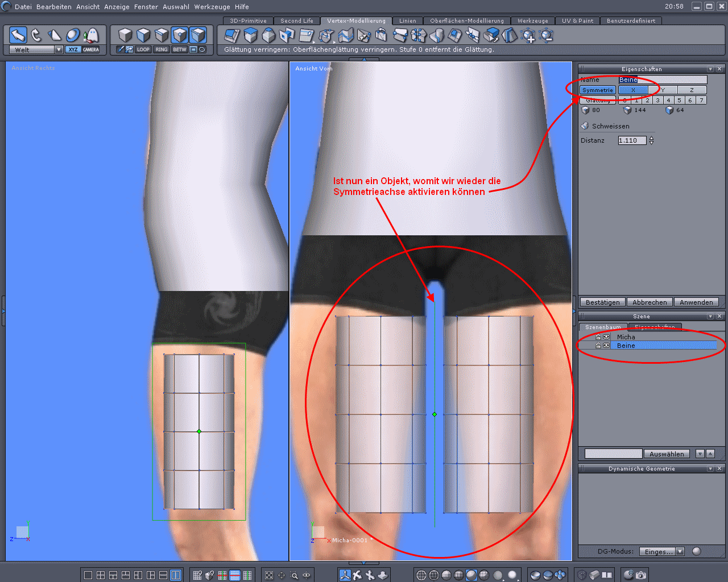Toggle CAMERA mode button
The height and width of the screenshot is (582, 728).
pos(91,49)
